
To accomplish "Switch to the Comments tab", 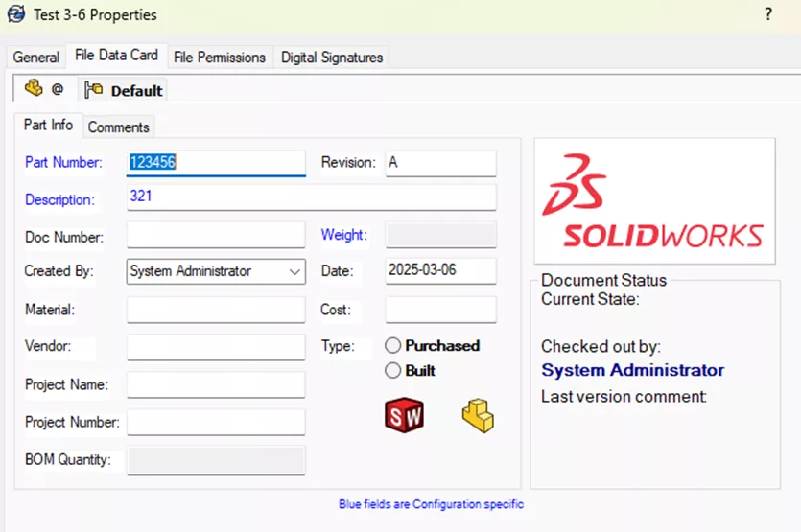I will pyautogui.click(x=119, y=127).
